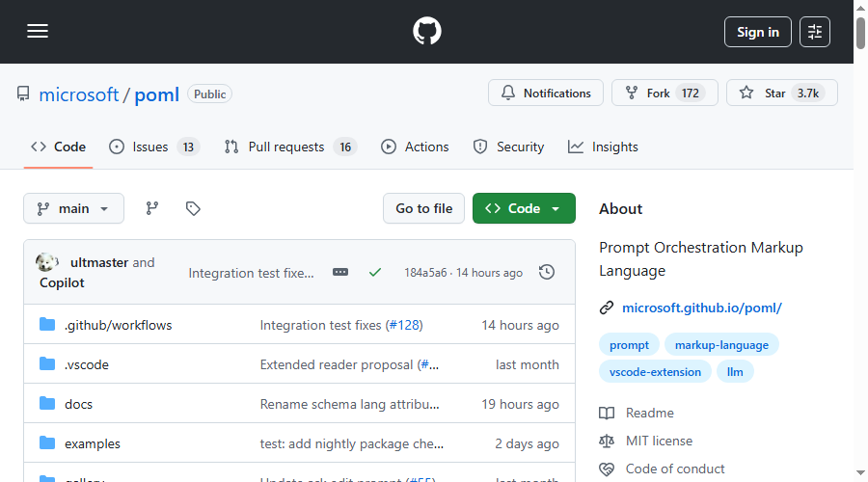Go to GitHub homepage via Octocat logo
Viewport: 868px width, 482px height.
pos(427,31)
